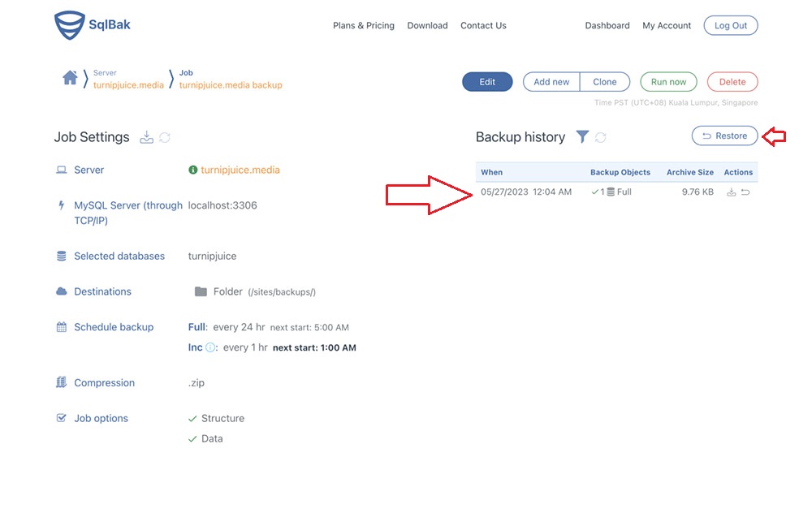
Task: Click the Restore button in Backup history
Action: tap(724, 136)
